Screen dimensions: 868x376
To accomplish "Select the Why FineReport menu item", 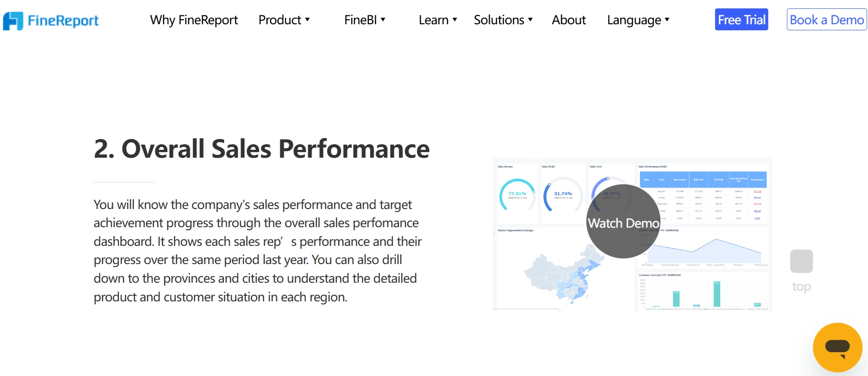I will coord(194,20).
